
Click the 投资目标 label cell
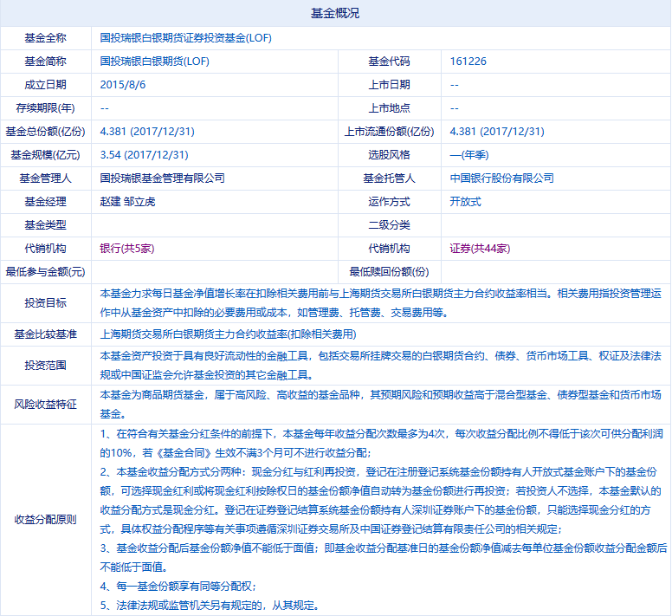click(45, 303)
